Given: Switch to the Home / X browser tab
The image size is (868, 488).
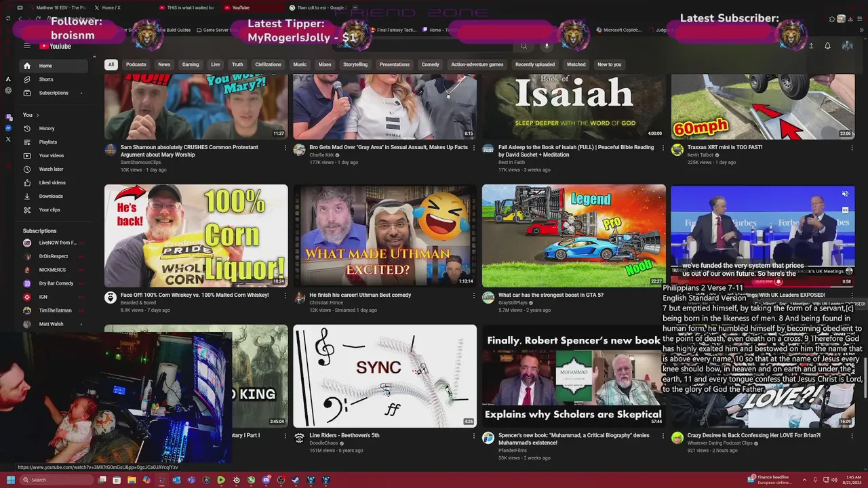Looking at the screenshot, I should pyautogui.click(x=122, y=7).
